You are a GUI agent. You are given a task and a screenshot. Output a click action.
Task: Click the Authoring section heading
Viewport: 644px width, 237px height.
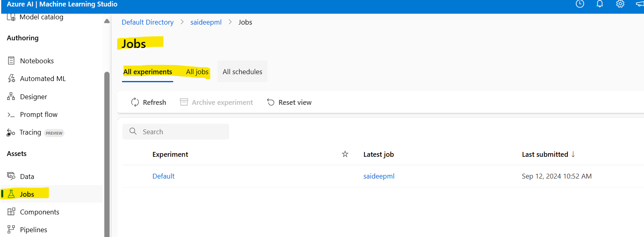click(23, 38)
